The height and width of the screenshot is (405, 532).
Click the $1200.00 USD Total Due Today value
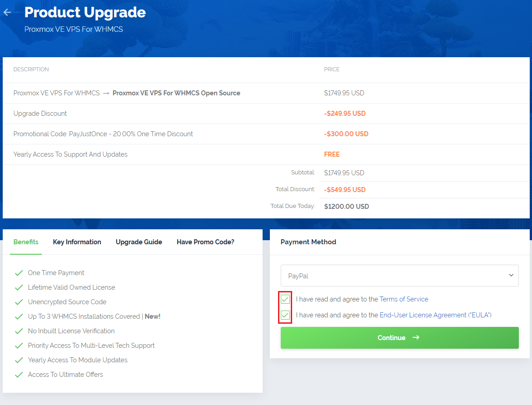pos(346,206)
